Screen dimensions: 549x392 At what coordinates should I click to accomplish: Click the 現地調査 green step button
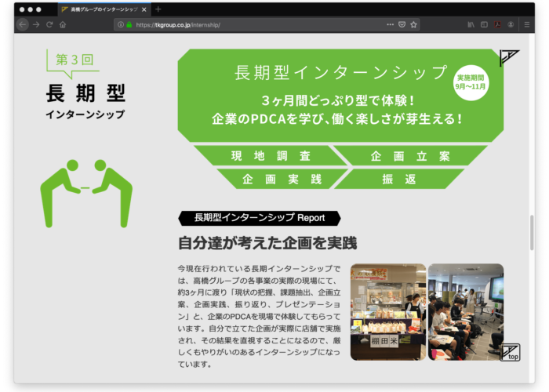(271, 155)
